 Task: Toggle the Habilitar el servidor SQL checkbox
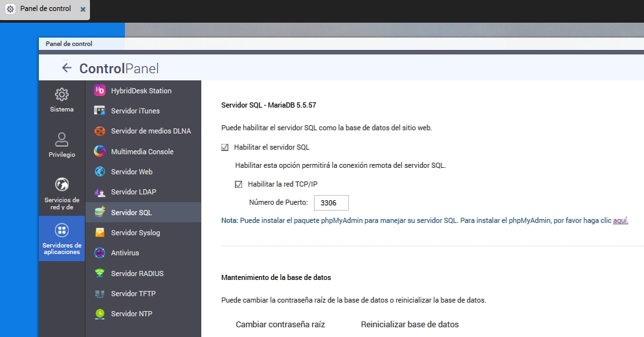click(x=225, y=147)
